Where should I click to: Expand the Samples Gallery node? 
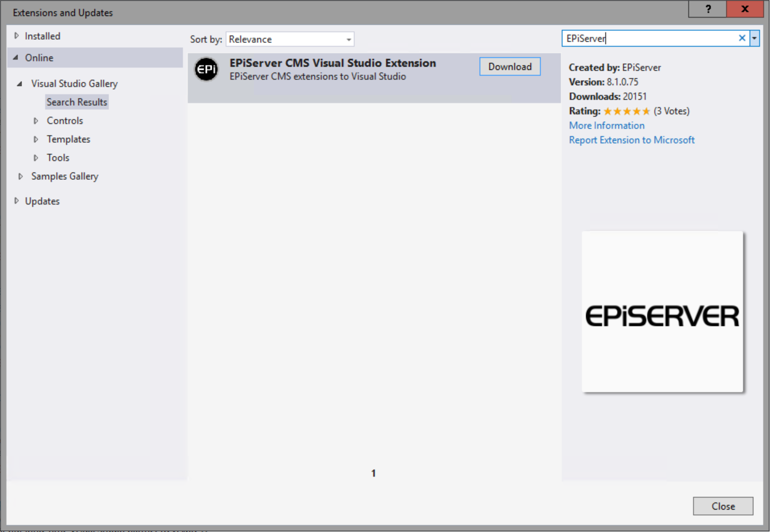[20, 177]
